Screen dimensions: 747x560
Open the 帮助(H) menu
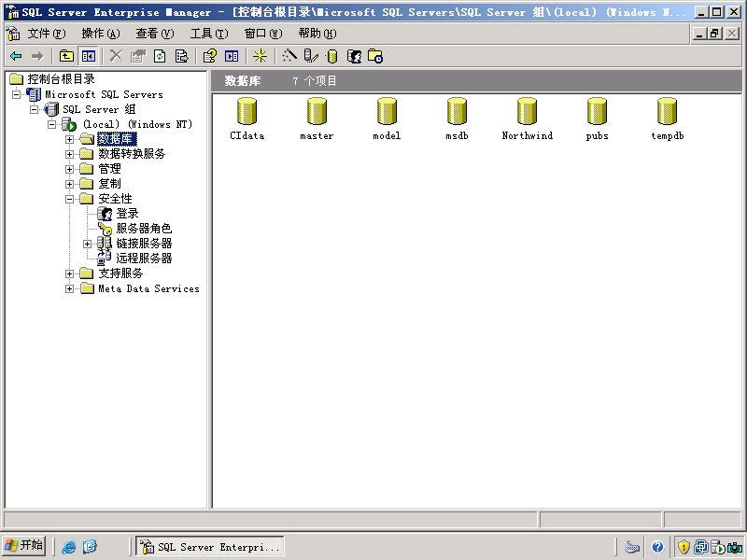[317, 34]
